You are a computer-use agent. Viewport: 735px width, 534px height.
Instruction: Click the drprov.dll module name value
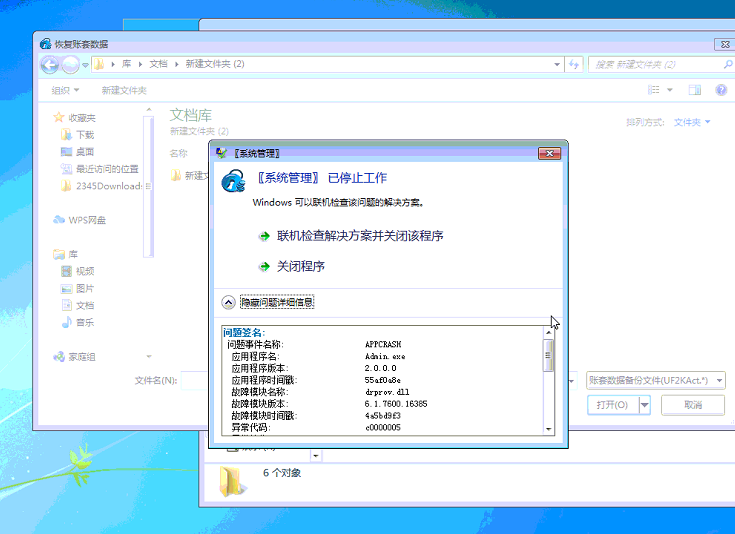pos(387,392)
